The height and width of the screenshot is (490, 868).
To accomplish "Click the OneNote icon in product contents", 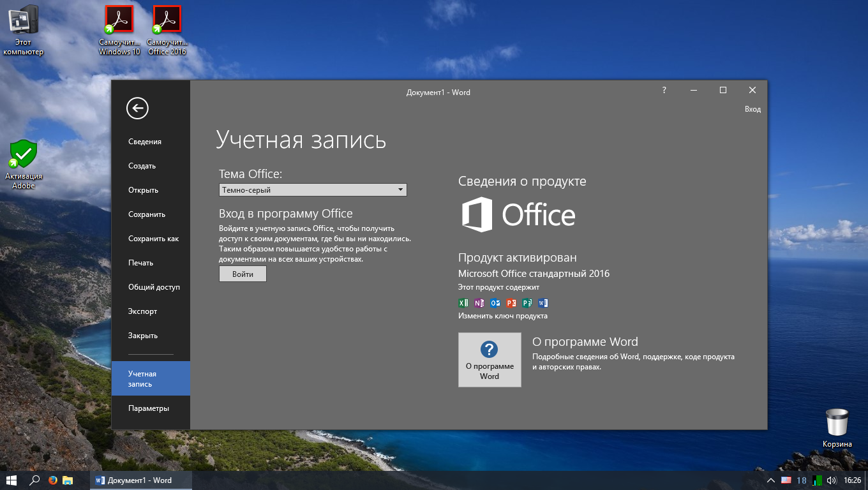I will click(x=479, y=303).
